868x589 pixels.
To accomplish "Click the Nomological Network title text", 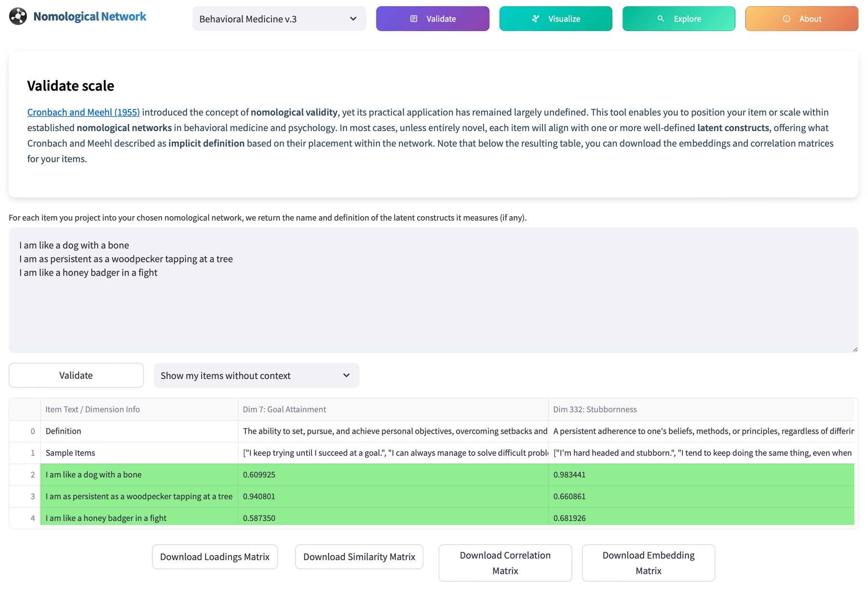I will pos(90,16).
